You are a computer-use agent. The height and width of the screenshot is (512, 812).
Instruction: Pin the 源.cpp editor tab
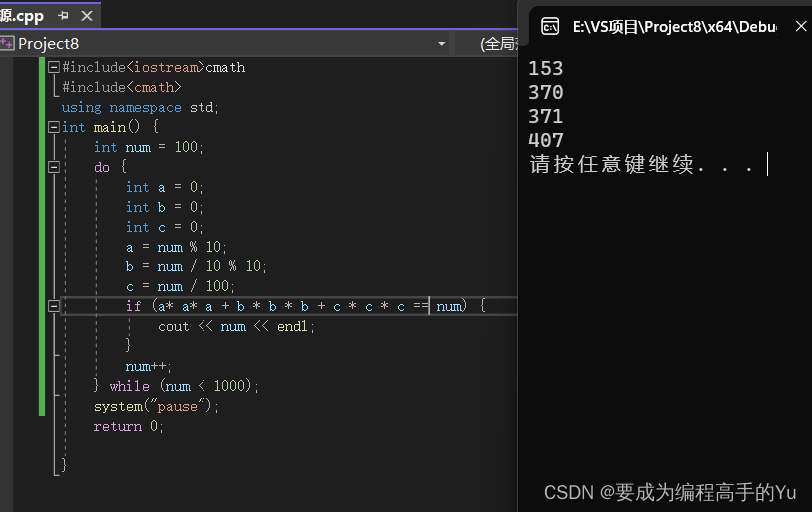pos(63,16)
